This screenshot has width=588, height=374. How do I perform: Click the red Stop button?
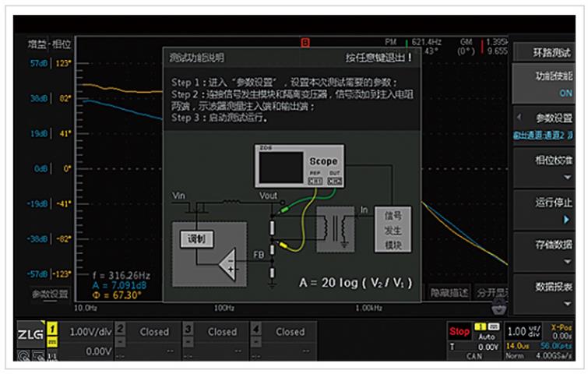coord(459,331)
